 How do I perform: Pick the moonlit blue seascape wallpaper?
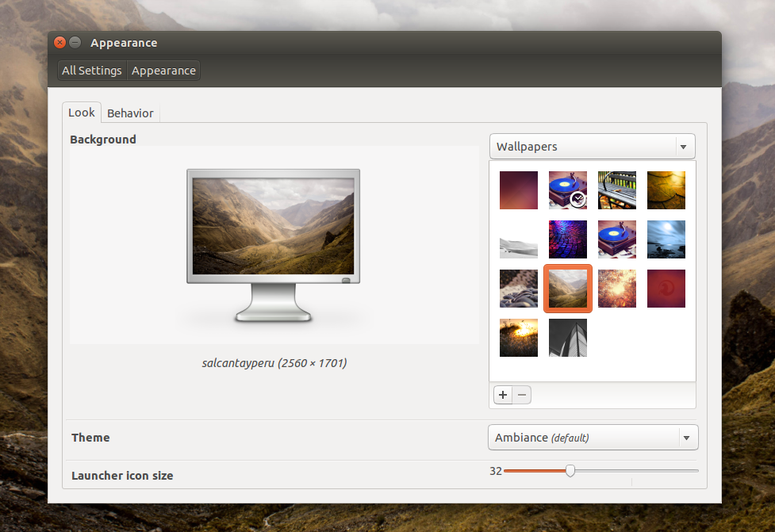[666, 239]
